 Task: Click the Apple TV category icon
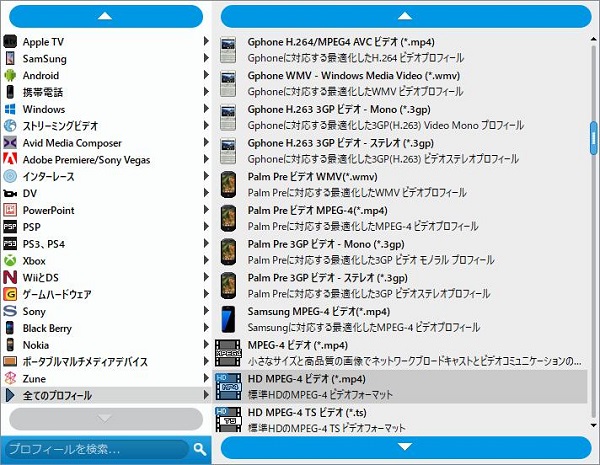click(x=10, y=41)
